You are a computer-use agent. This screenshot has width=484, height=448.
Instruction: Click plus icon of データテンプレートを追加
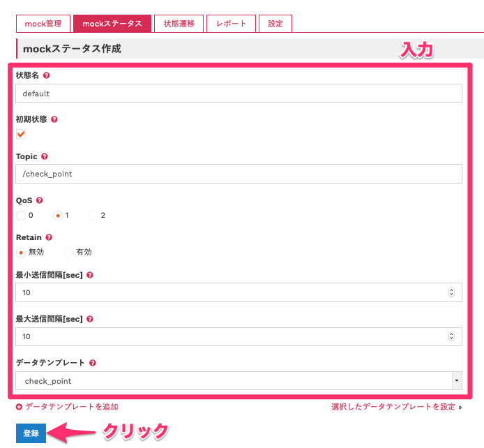click(19, 407)
